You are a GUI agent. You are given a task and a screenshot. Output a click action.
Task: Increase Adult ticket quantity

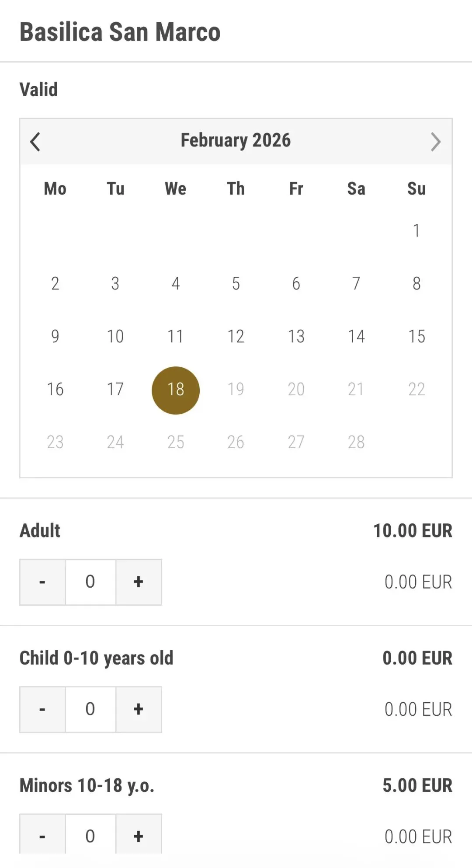click(139, 582)
